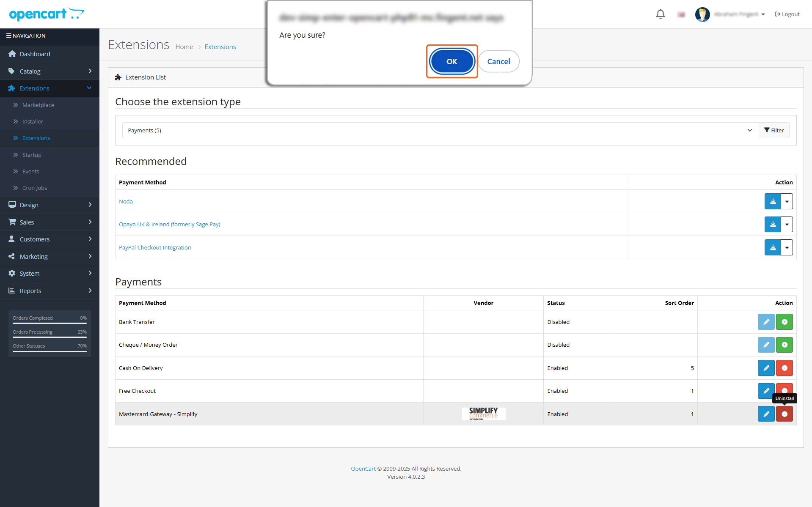This screenshot has width=812, height=507.
Task: Expand the Catalog menu
Action: click(50, 71)
